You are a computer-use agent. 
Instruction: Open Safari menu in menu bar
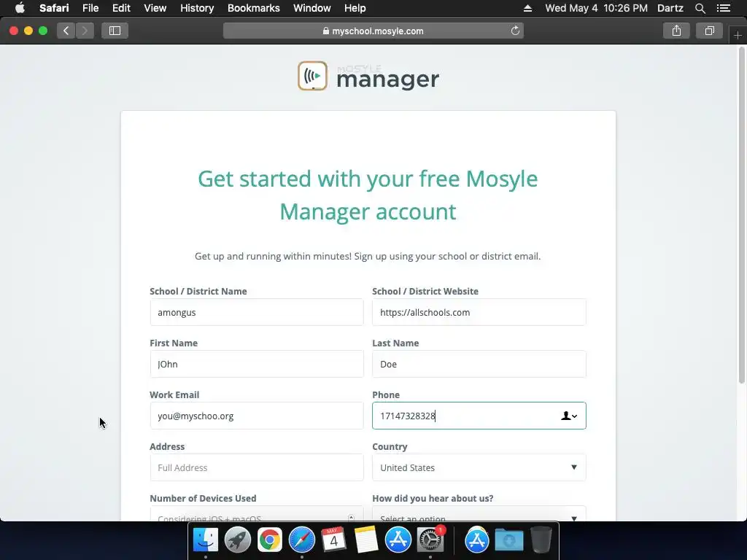[x=54, y=8]
